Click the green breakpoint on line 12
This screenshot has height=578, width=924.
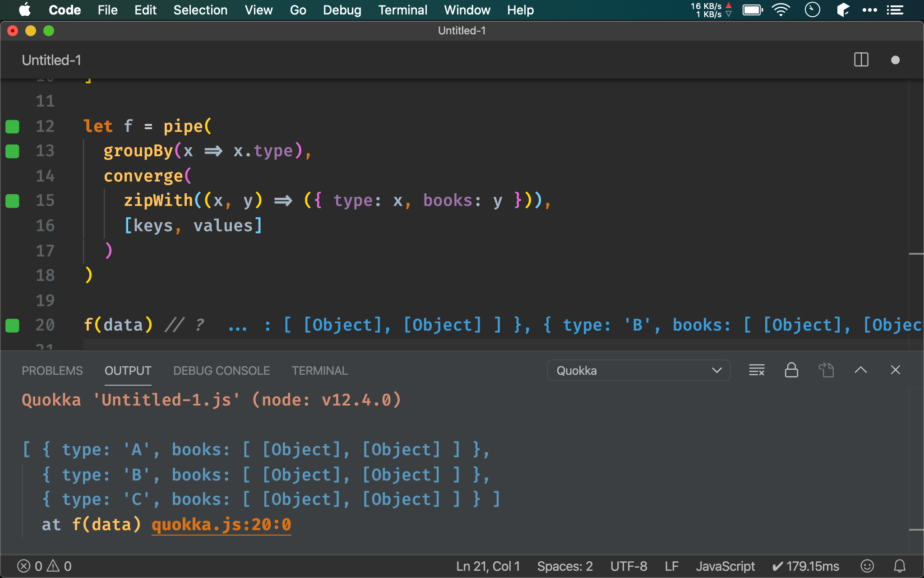click(x=12, y=126)
